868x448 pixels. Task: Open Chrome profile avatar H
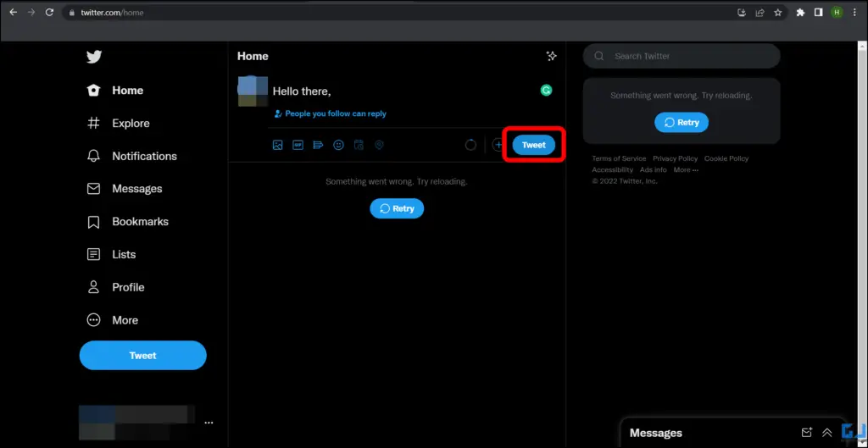tap(837, 12)
